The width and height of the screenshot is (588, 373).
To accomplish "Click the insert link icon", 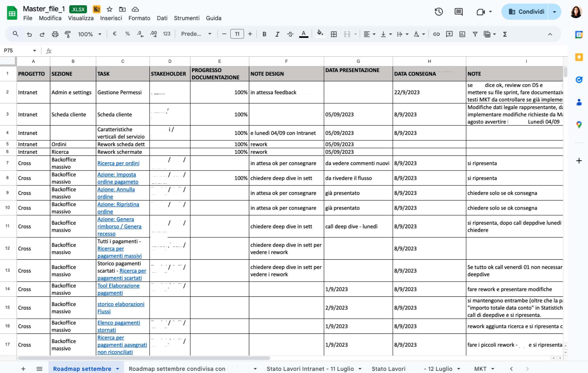I will (x=436, y=34).
